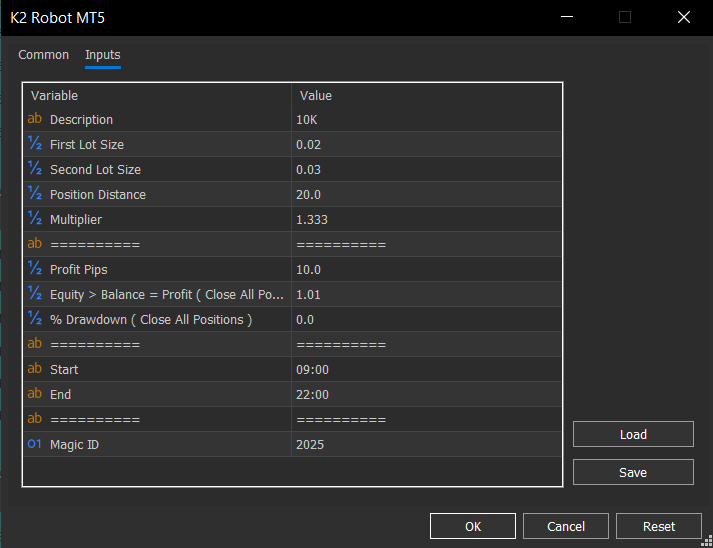Select the Start variable label
Image resolution: width=713 pixels, height=548 pixels.
click(x=64, y=369)
